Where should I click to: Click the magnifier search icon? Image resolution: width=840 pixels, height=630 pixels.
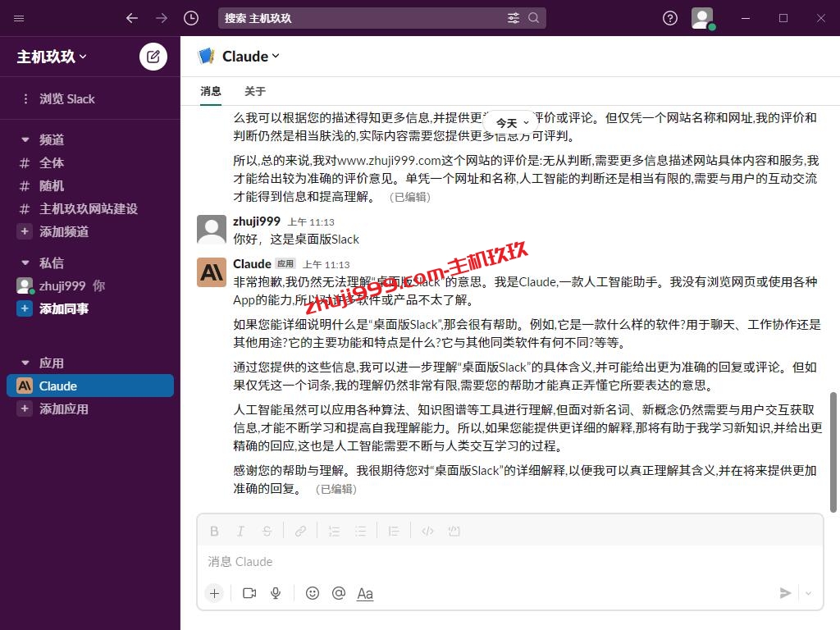tap(533, 18)
